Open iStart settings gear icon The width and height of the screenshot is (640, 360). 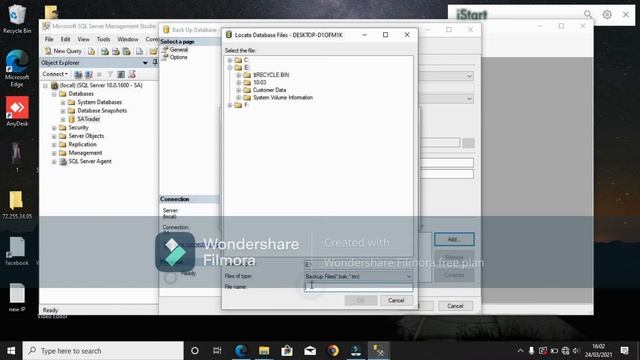[x=607, y=14]
